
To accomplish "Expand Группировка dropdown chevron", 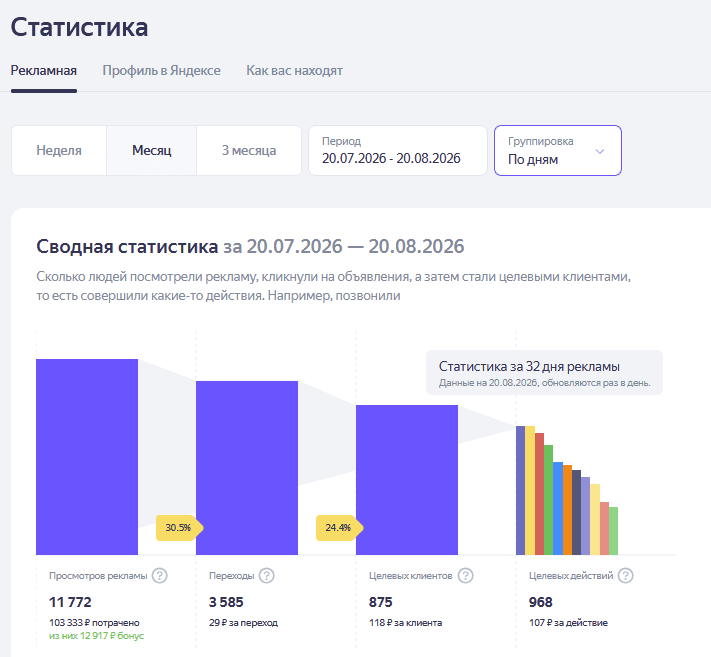I will click(600, 151).
